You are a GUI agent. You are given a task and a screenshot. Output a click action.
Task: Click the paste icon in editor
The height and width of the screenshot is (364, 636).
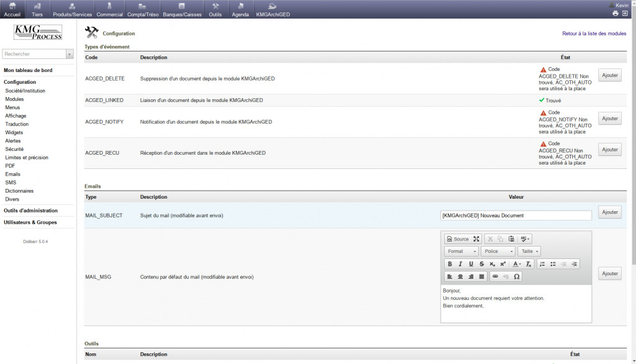(511, 239)
